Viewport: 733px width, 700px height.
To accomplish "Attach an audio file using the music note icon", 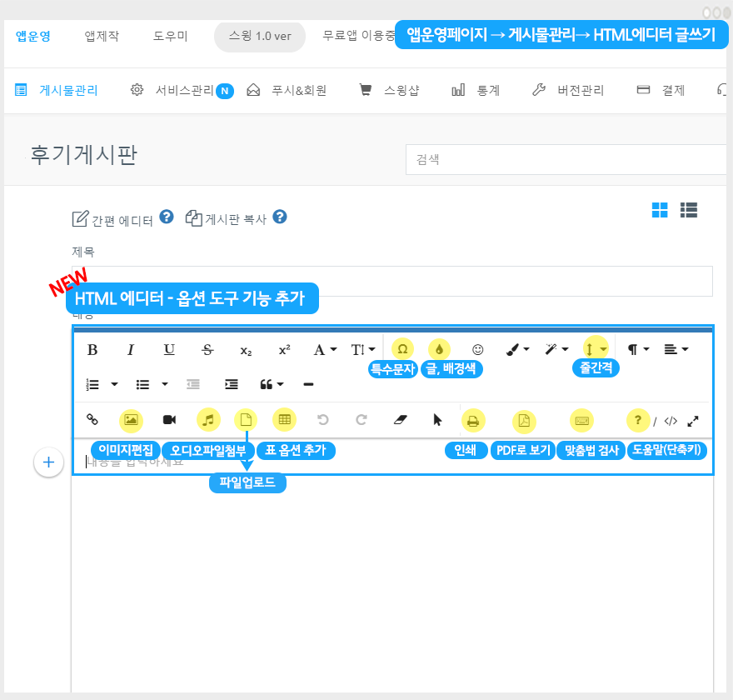I will 208,420.
